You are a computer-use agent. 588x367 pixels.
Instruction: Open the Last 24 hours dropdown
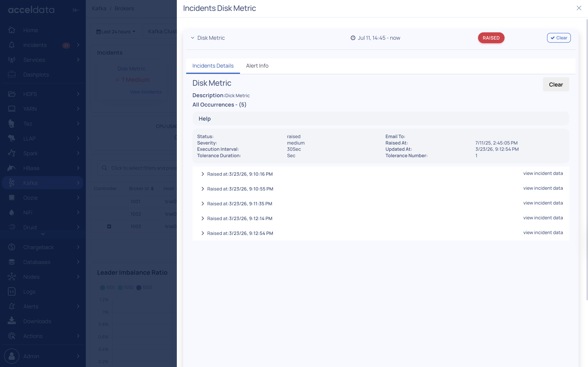116,32
